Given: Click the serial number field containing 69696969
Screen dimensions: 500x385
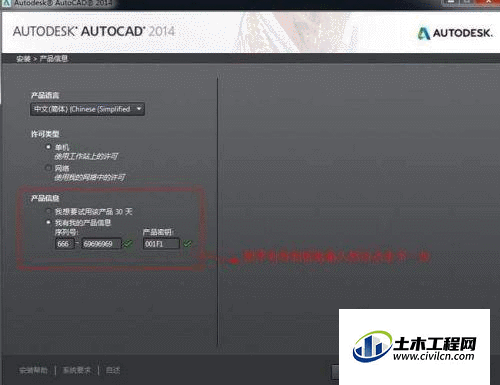Looking at the screenshot, I should pyautogui.click(x=101, y=244).
